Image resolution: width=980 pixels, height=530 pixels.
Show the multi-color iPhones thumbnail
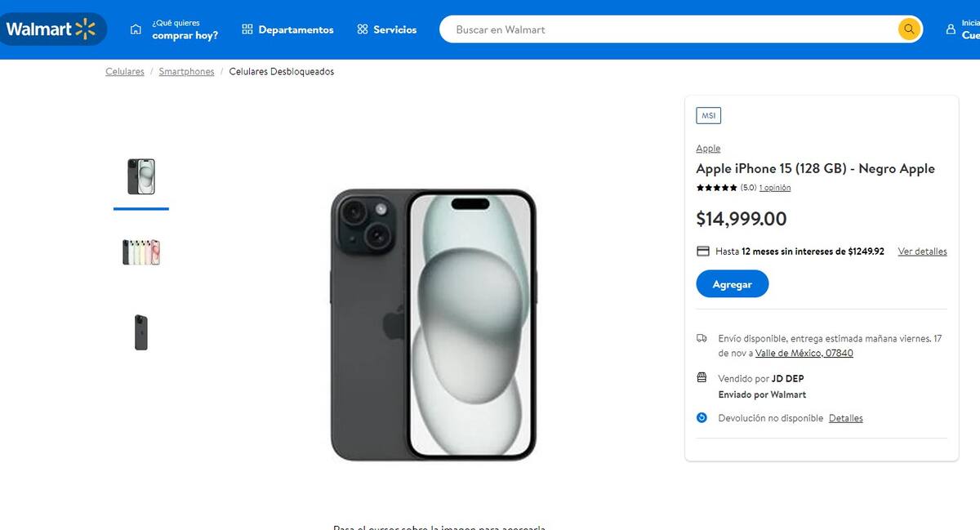(x=141, y=252)
